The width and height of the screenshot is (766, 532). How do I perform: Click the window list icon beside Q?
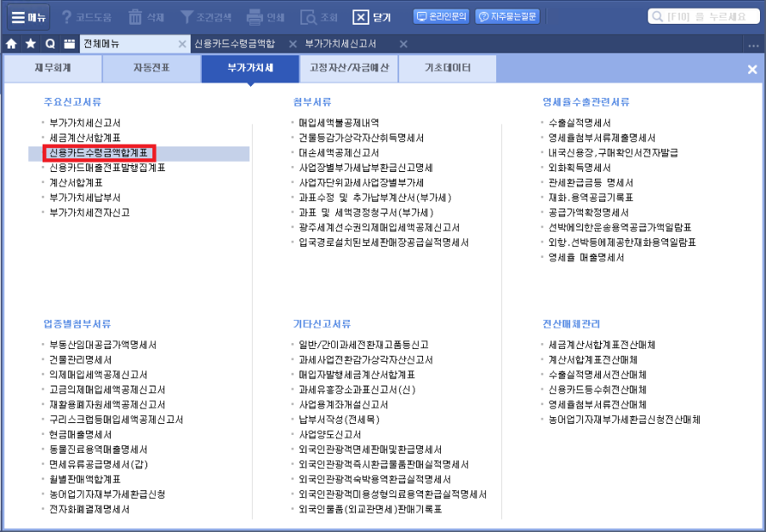point(70,44)
